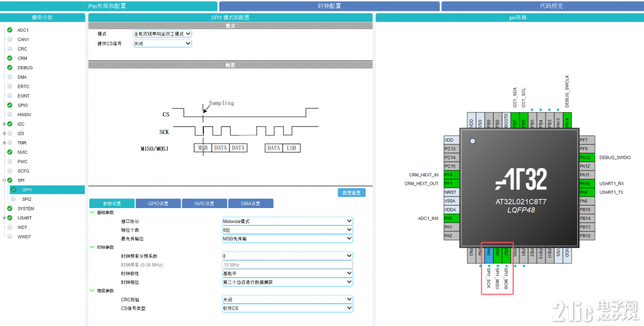644x326 pixels.
Task: Toggle the CAN1 status circle
Action: 10,39
